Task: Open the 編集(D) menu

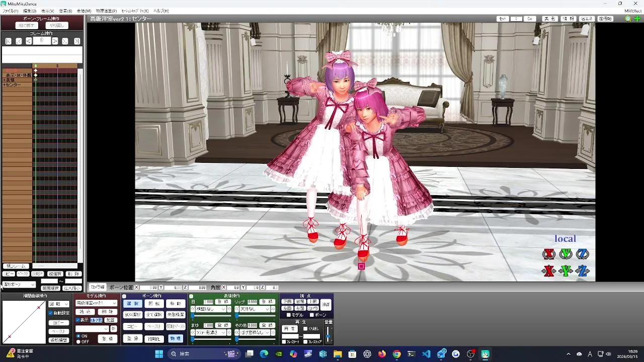Action: [x=29, y=11]
